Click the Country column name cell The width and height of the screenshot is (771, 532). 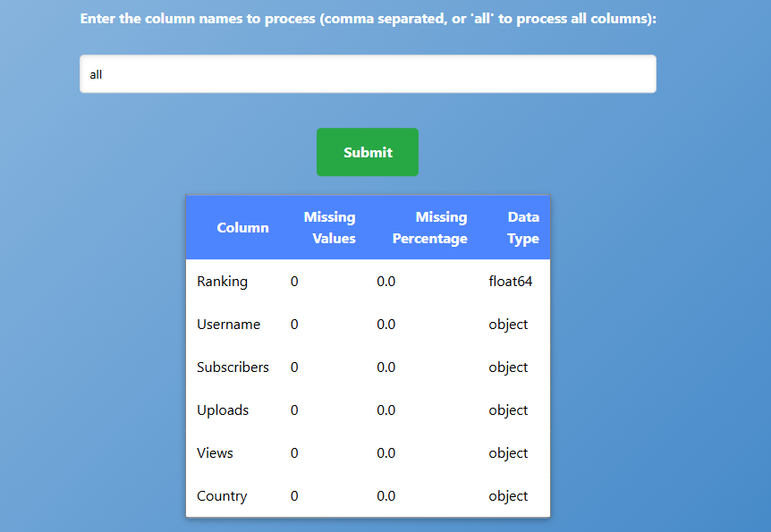pyautogui.click(x=222, y=495)
